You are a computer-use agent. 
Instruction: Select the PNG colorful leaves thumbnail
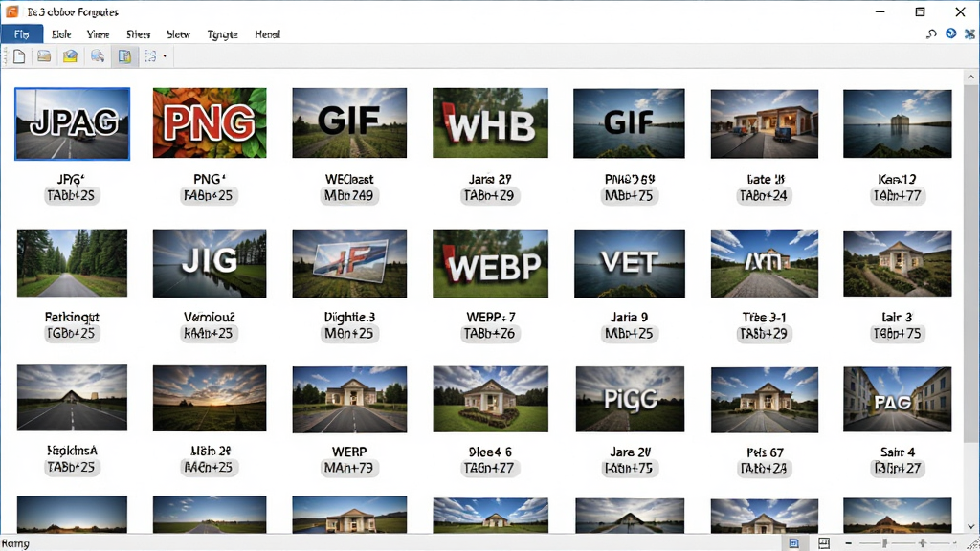tap(210, 122)
